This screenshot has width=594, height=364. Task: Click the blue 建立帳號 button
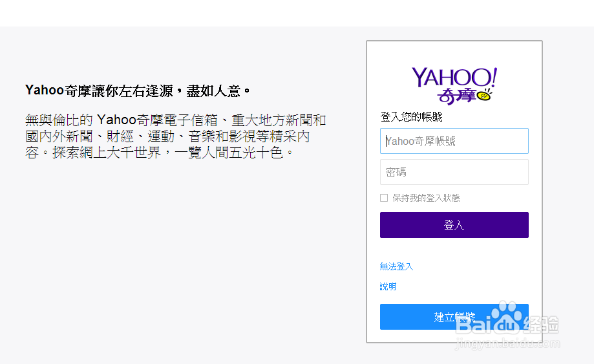[x=454, y=317]
